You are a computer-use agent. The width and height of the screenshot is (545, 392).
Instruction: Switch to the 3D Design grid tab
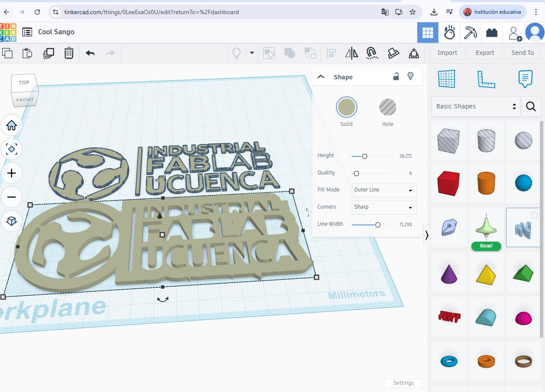point(427,32)
